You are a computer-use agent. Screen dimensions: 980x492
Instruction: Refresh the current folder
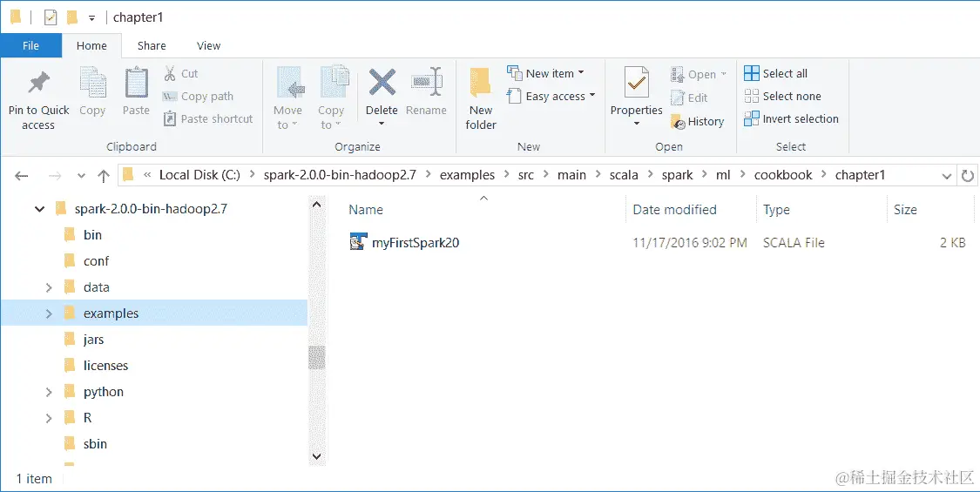click(968, 176)
